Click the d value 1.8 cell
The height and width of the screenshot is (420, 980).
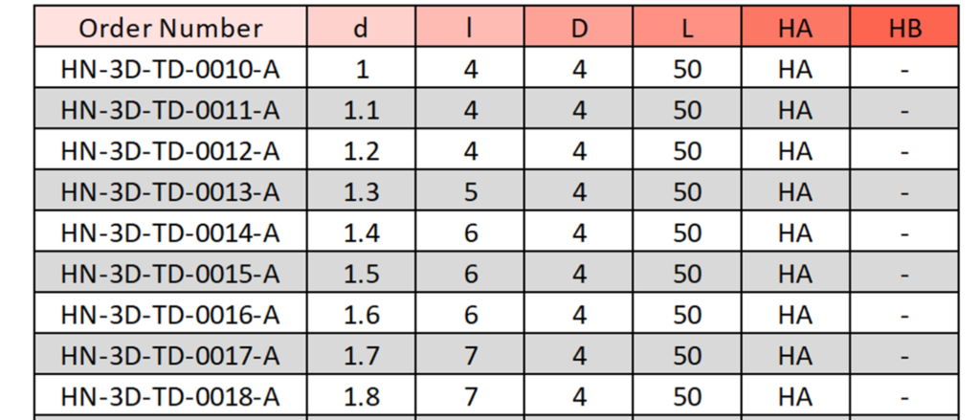click(361, 395)
